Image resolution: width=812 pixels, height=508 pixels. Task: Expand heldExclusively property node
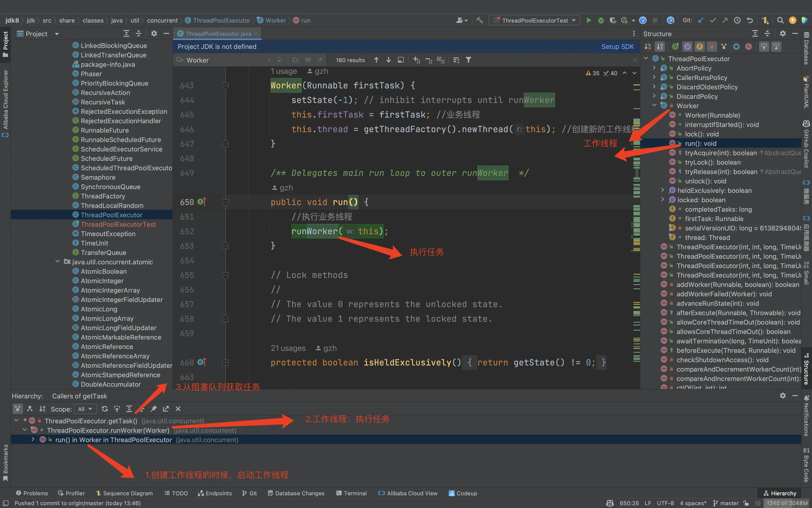[x=663, y=190]
